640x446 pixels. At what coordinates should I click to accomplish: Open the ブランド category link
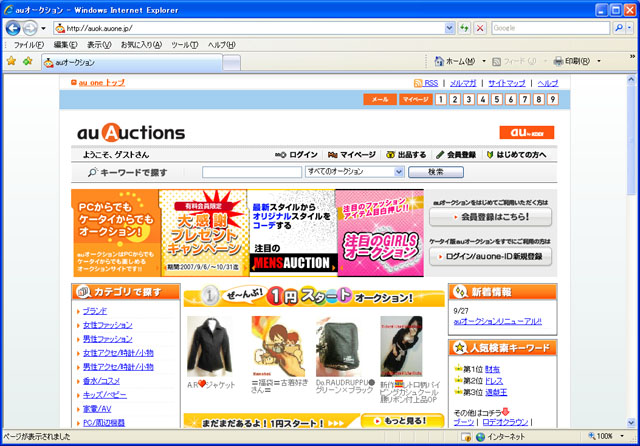(95, 311)
